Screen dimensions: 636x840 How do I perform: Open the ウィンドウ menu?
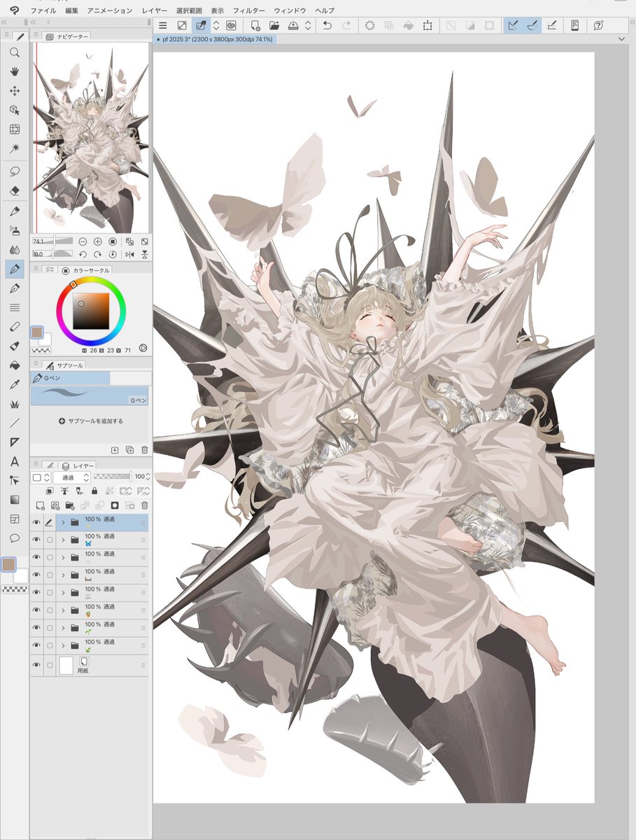290,10
